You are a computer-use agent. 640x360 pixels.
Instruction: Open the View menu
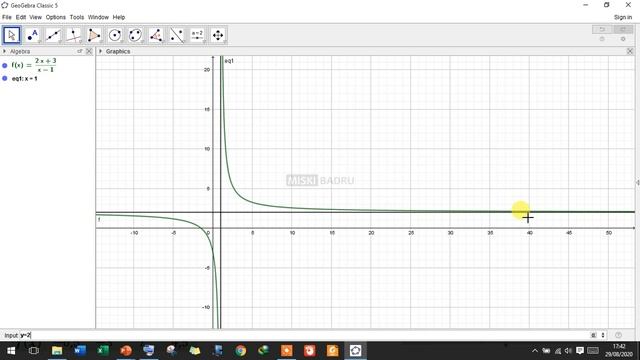(36, 17)
